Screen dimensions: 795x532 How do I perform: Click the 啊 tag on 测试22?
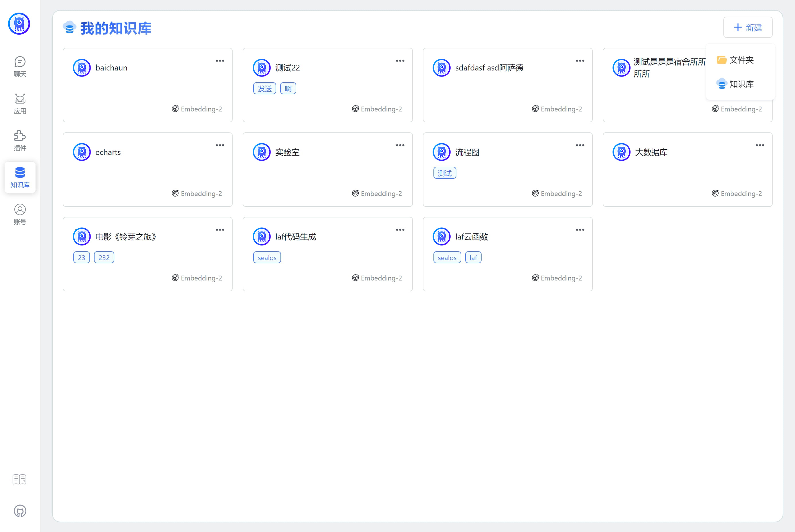tap(288, 89)
